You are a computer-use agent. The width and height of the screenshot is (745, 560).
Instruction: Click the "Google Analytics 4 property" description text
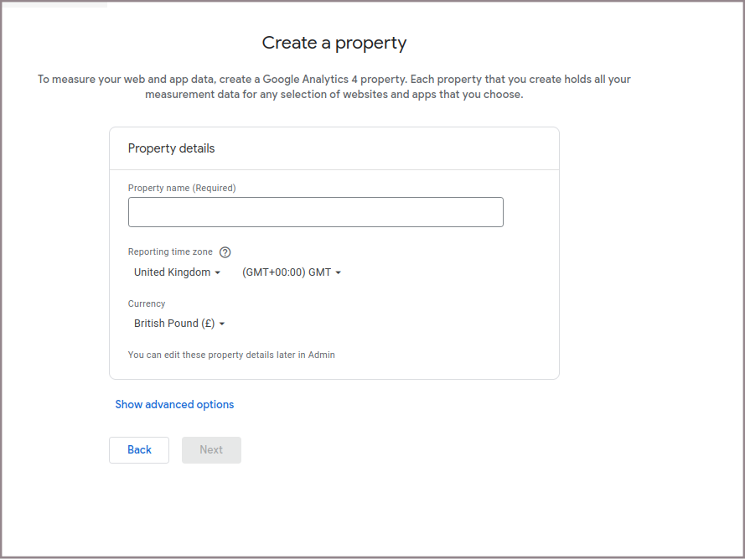click(x=334, y=80)
